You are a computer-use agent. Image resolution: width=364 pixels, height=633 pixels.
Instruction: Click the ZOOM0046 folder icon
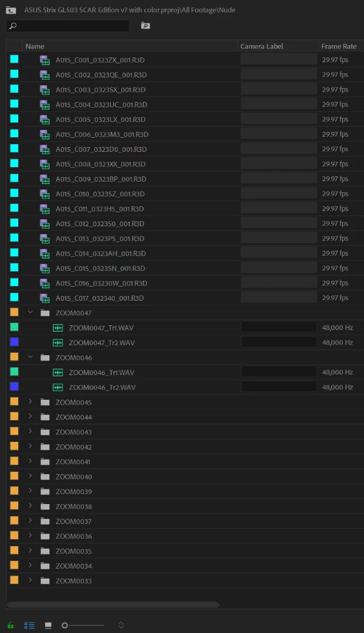coord(45,358)
